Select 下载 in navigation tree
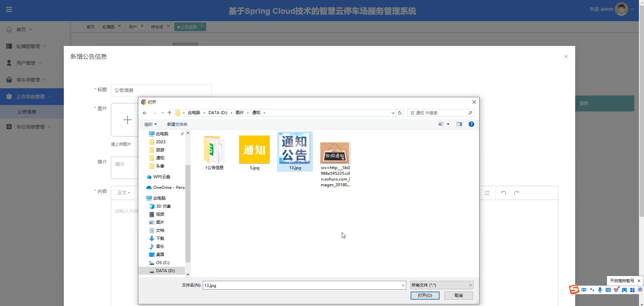This screenshot has width=644, height=306. point(160,239)
